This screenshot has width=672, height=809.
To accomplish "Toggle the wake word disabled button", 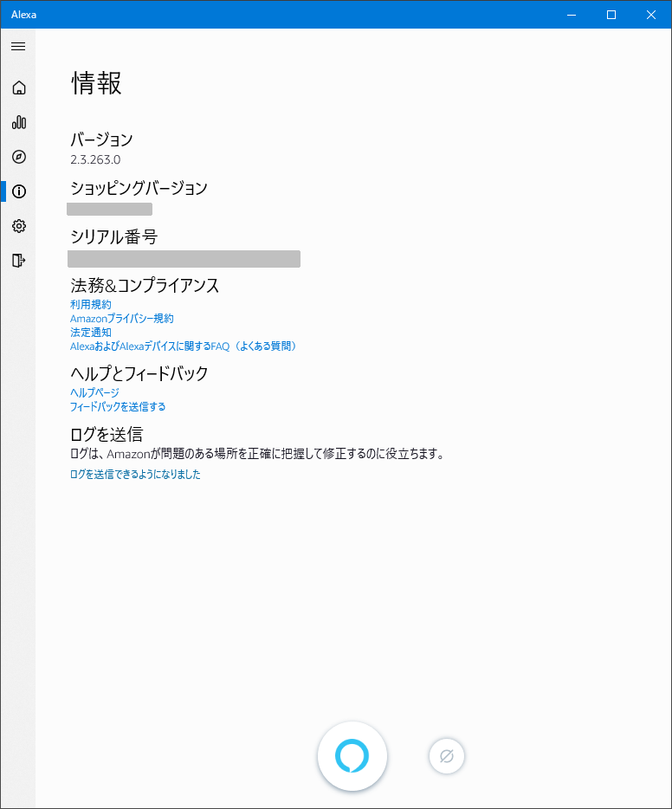I will point(447,756).
